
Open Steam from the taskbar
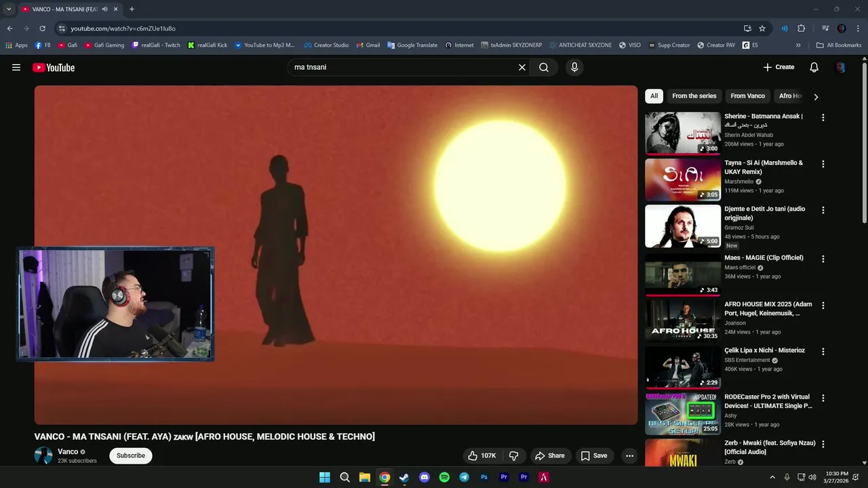(x=404, y=477)
